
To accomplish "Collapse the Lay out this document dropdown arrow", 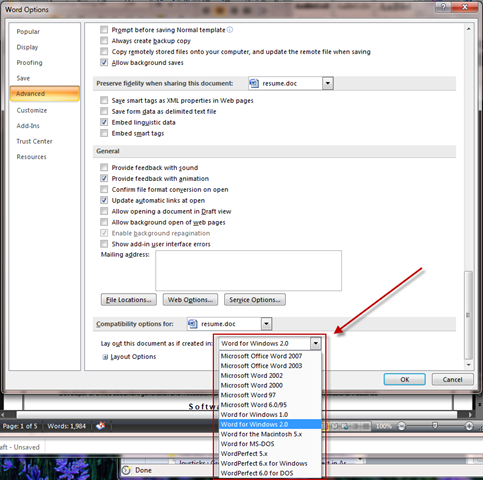I will pos(315,343).
